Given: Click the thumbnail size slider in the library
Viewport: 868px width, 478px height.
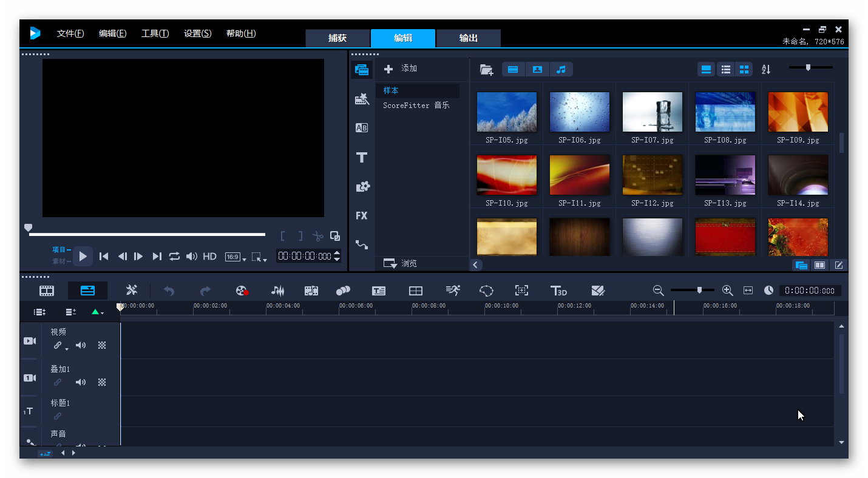Looking at the screenshot, I should pyautogui.click(x=808, y=68).
